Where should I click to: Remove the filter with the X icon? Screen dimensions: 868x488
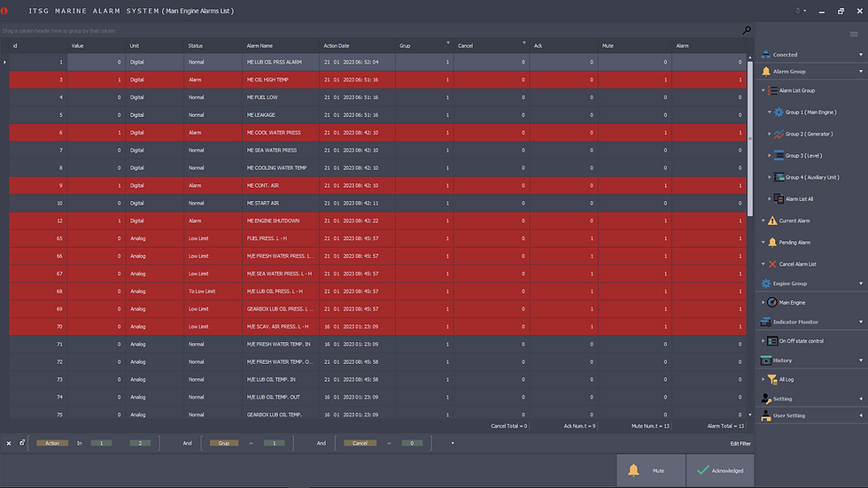9,443
